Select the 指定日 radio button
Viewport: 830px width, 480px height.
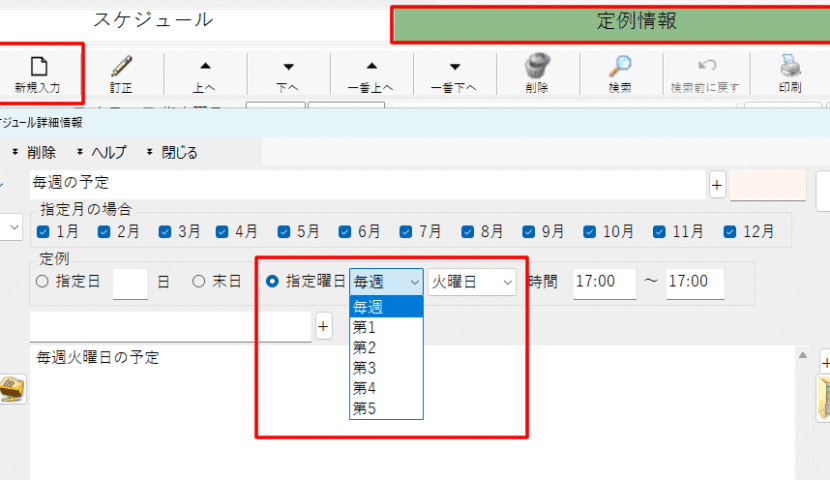[42, 282]
